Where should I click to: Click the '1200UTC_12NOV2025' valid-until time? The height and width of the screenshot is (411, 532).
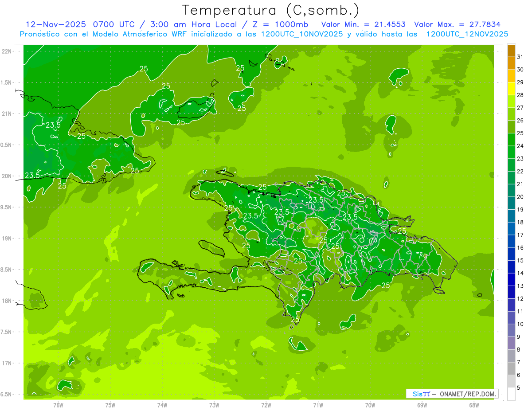(467, 34)
